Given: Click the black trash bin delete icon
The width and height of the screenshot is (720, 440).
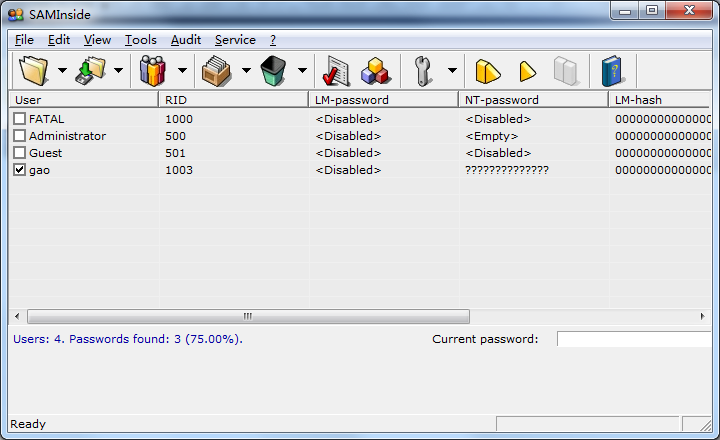Looking at the screenshot, I should point(273,70).
